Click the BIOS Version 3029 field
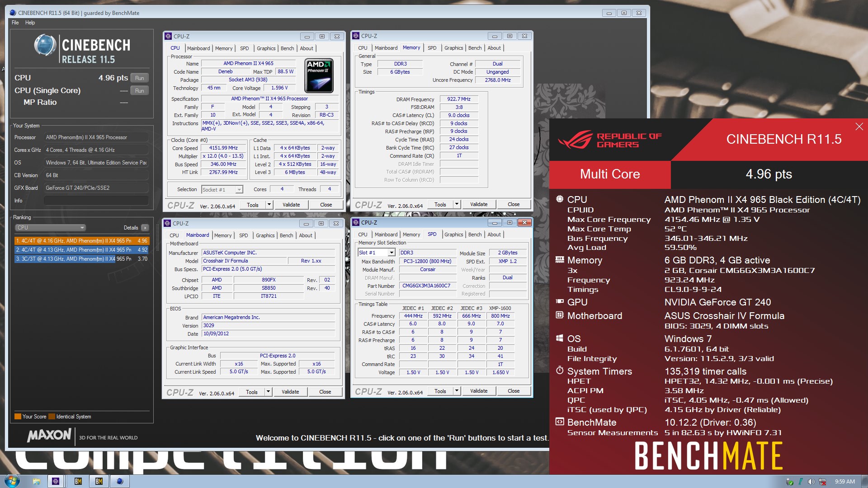Viewport: 868px width, 488px height. [x=269, y=325]
